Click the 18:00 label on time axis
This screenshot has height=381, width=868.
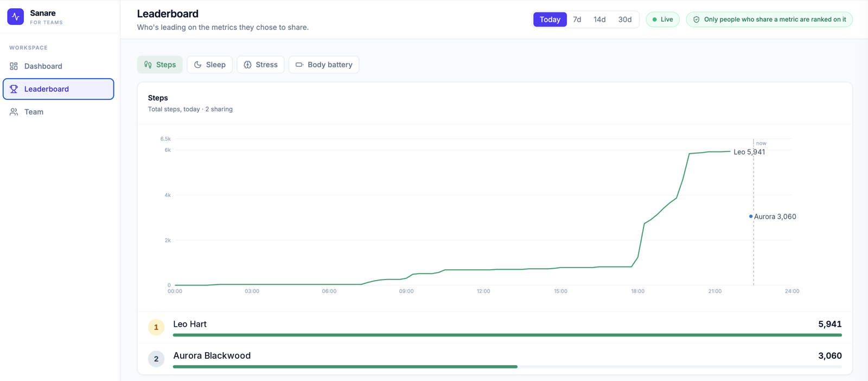(637, 291)
